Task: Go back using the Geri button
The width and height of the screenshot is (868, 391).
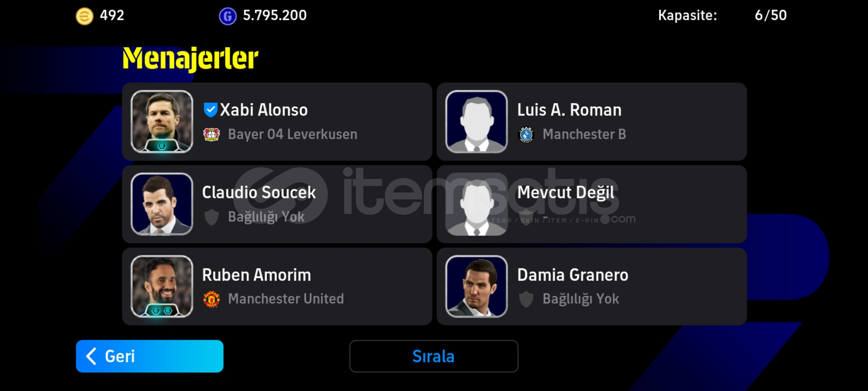Action: (x=149, y=356)
